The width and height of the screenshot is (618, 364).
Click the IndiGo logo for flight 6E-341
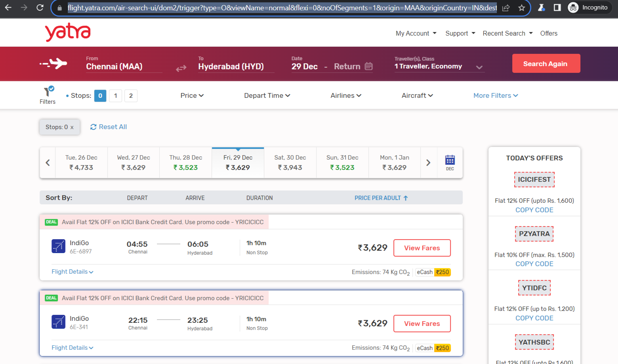(58, 322)
